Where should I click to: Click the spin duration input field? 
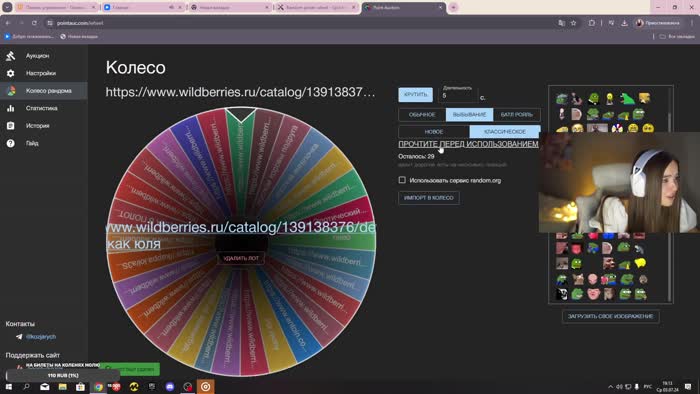click(458, 95)
